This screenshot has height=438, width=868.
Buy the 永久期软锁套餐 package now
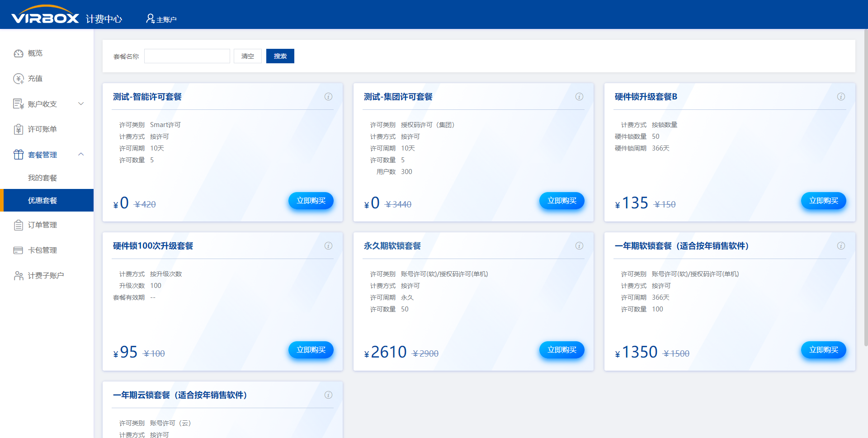click(x=562, y=350)
